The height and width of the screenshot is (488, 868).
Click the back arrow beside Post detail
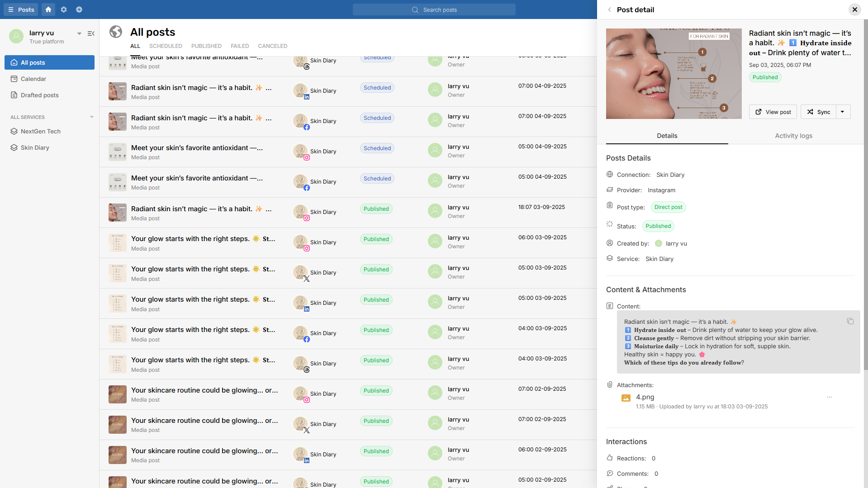(x=609, y=9)
